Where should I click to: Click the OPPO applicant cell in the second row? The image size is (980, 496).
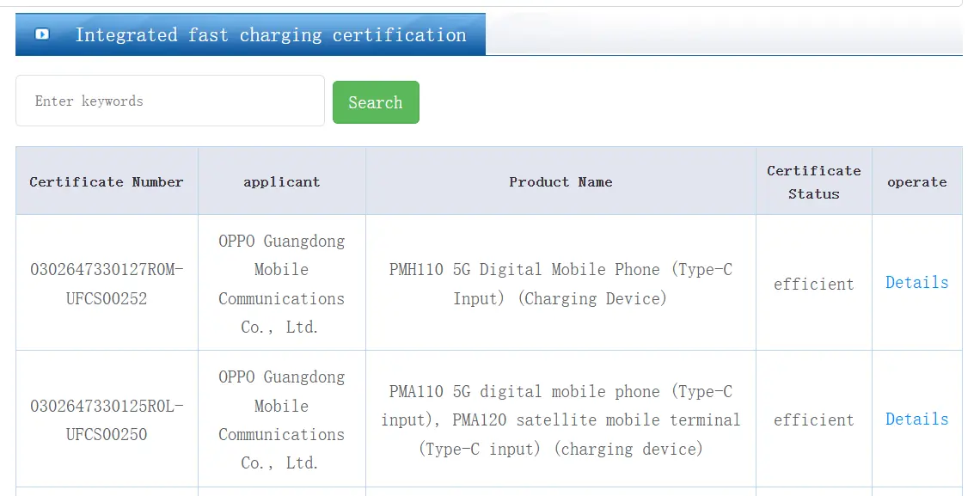pyautogui.click(x=282, y=419)
